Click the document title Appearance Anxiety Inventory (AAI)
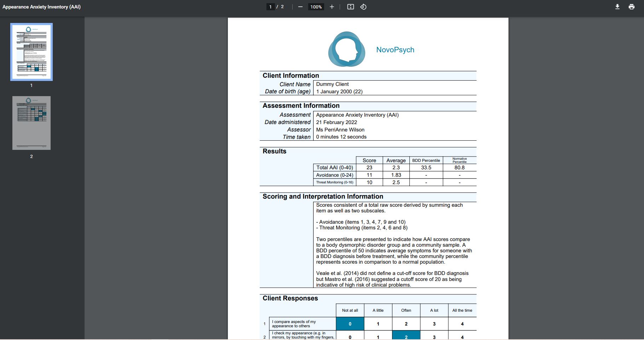The height and width of the screenshot is (340, 644). [x=41, y=7]
